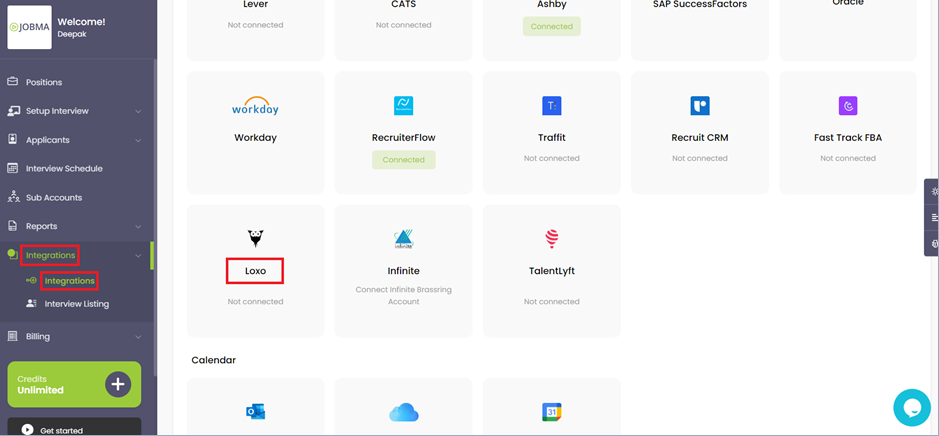The width and height of the screenshot is (939, 436).
Task: Click the Get started button
Action: tap(74, 427)
